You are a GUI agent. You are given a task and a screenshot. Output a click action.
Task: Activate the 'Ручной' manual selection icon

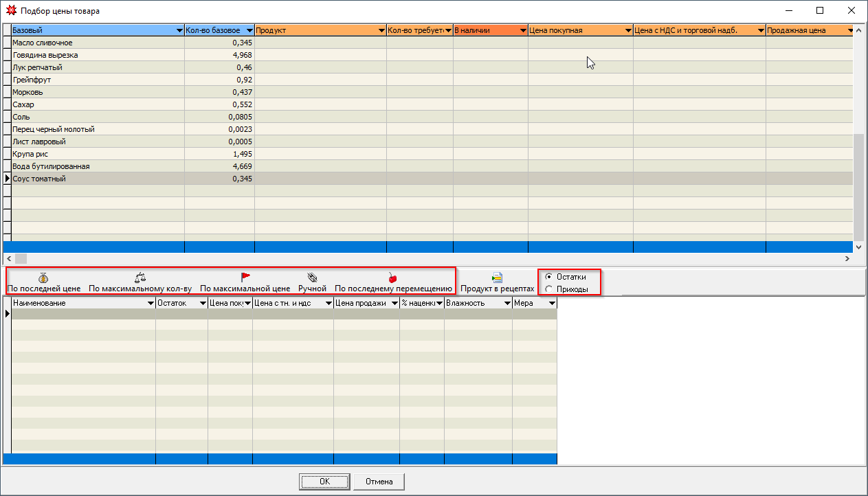312,278
